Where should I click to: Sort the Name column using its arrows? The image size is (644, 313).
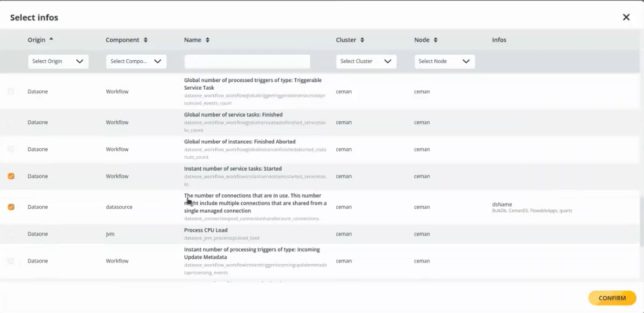point(207,40)
